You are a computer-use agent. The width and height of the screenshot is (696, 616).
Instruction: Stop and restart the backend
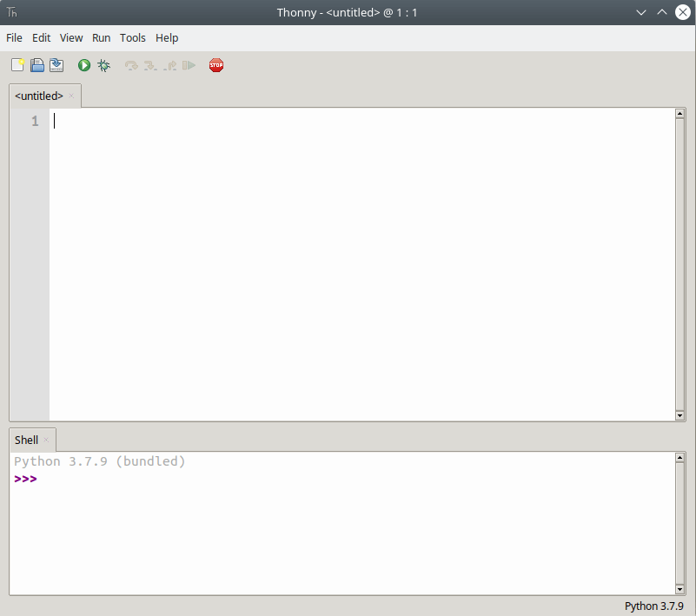215,64
